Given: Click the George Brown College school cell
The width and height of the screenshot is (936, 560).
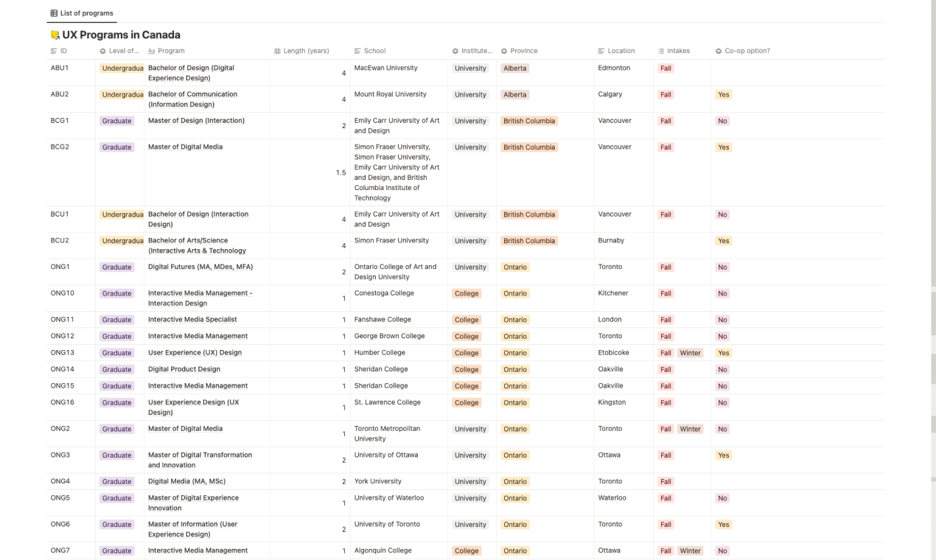Looking at the screenshot, I should pyautogui.click(x=399, y=336).
